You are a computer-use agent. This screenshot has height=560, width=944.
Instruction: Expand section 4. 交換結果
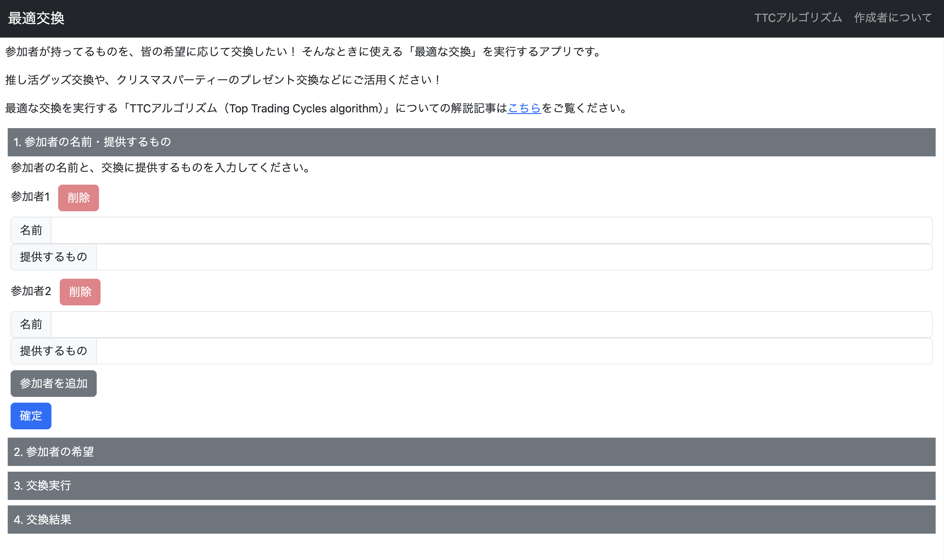[471, 520]
